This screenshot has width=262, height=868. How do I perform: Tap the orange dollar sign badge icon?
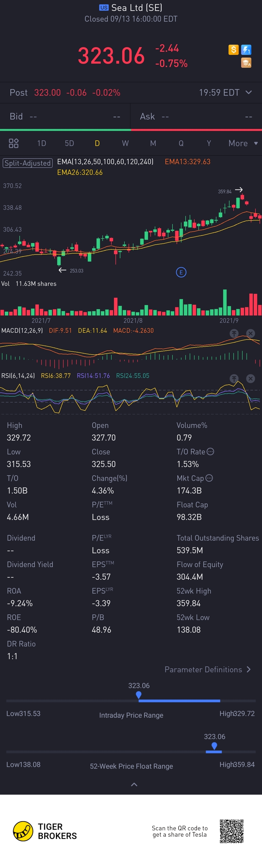pyautogui.click(x=233, y=50)
